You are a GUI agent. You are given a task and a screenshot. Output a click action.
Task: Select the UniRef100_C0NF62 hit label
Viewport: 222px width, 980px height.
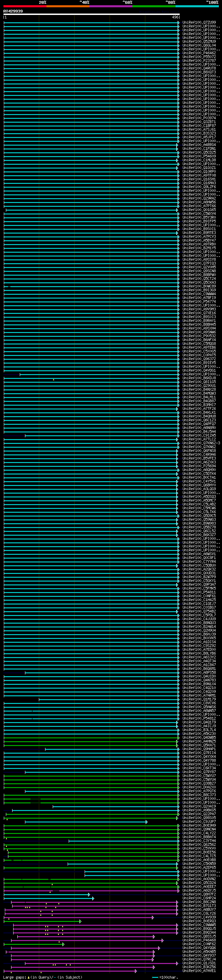coord(199,944)
